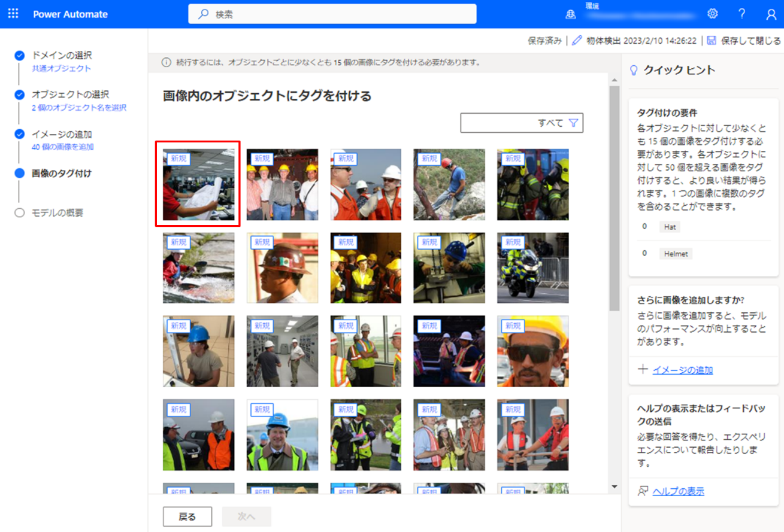Go to イメージの追加 step
The height and width of the screenshot is (532, 784).
click(x=62, y=134)
